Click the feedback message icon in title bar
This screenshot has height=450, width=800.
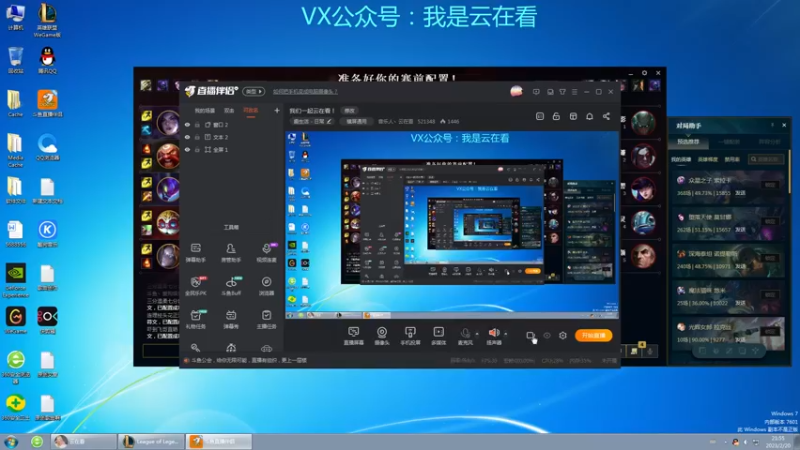point(536,92)
